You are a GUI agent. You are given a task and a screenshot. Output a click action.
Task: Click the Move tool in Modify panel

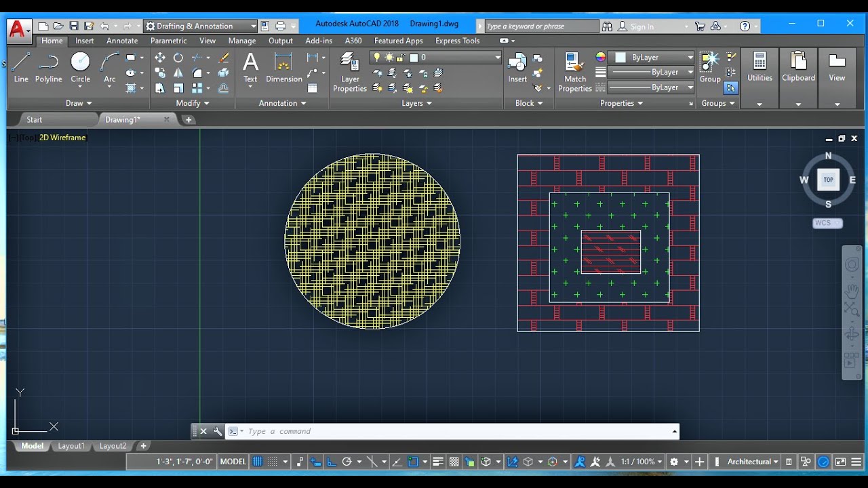pyautogui.click(x=160, y=58)
